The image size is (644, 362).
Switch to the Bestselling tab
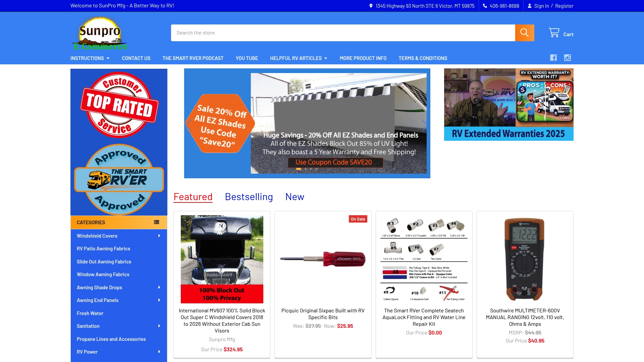249,197
